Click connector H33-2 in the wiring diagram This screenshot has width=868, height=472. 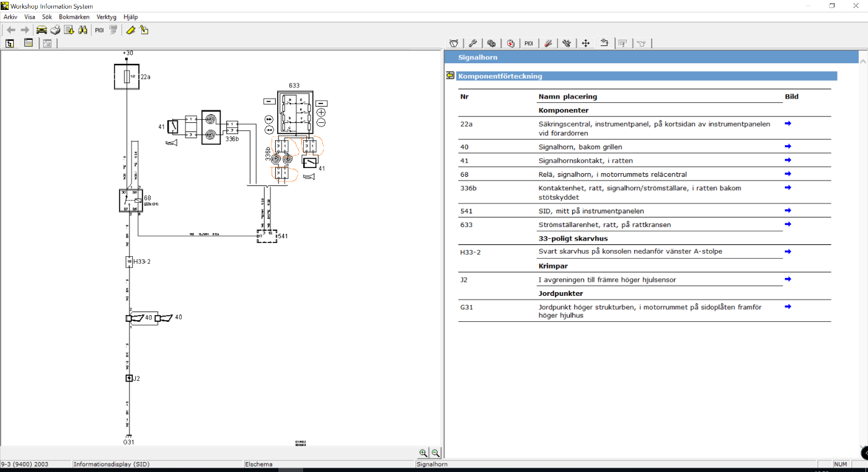pos(130,262)
